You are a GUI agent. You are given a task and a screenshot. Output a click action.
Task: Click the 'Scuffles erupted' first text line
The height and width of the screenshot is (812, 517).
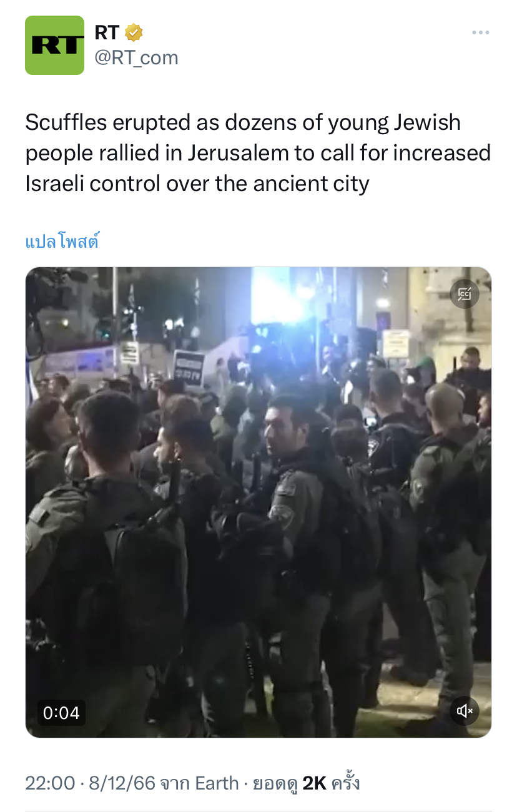click(243, 123)
